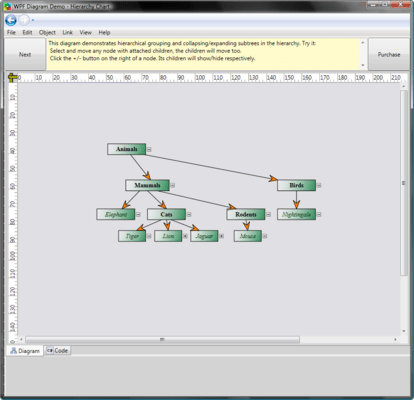Switch to the Code tab
Screen dimensions: 414x400
(x=58, y=350)
